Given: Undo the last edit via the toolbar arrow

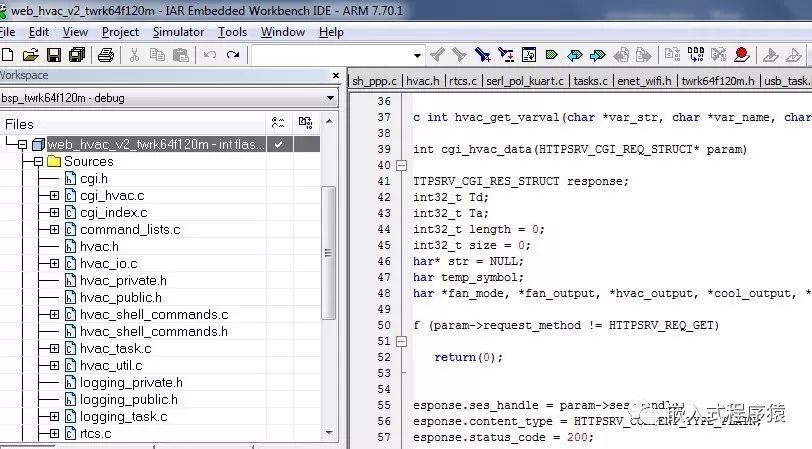Looking at the screenshot, I should click(210, 54).
